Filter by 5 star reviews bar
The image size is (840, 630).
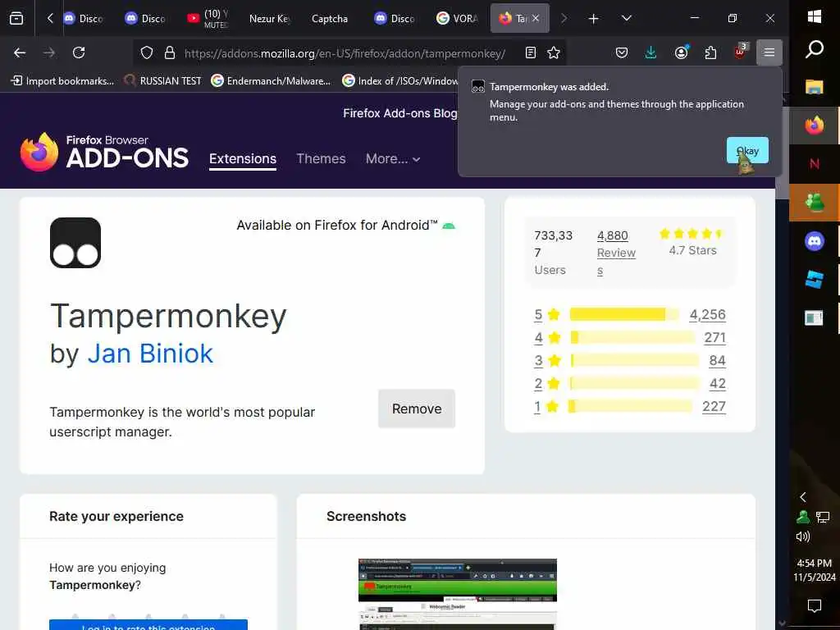point(623,314)
